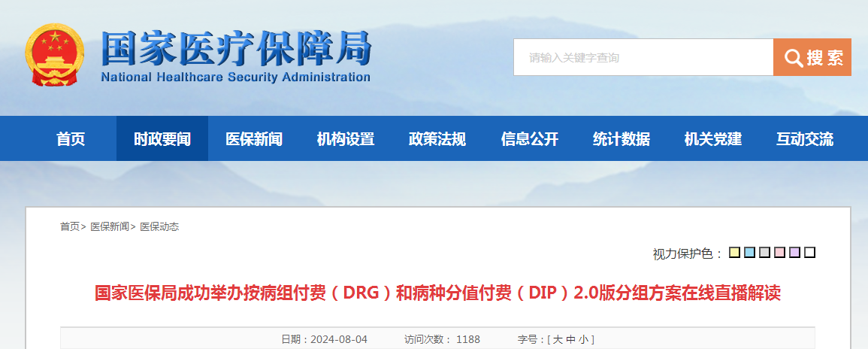Click 首页 in the breadcrumb
Viewport: 868px width, 349px height.
pyautogui.click(x=70, y=226)
